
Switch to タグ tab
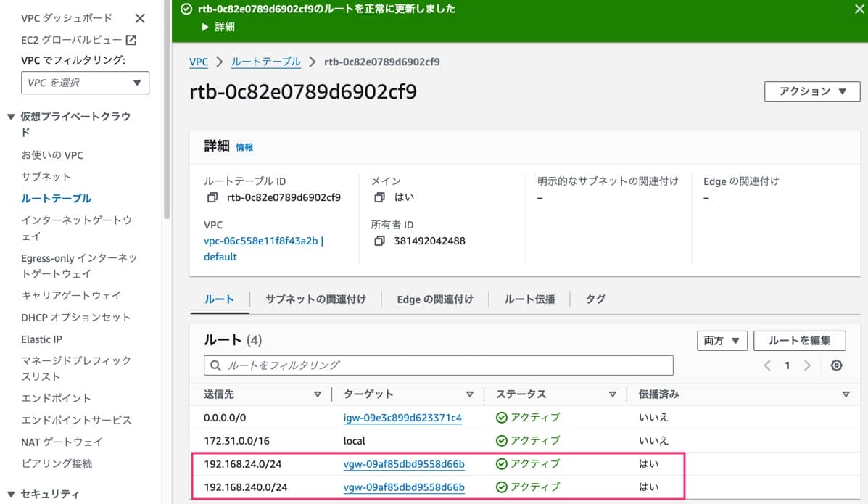(595, 299)
